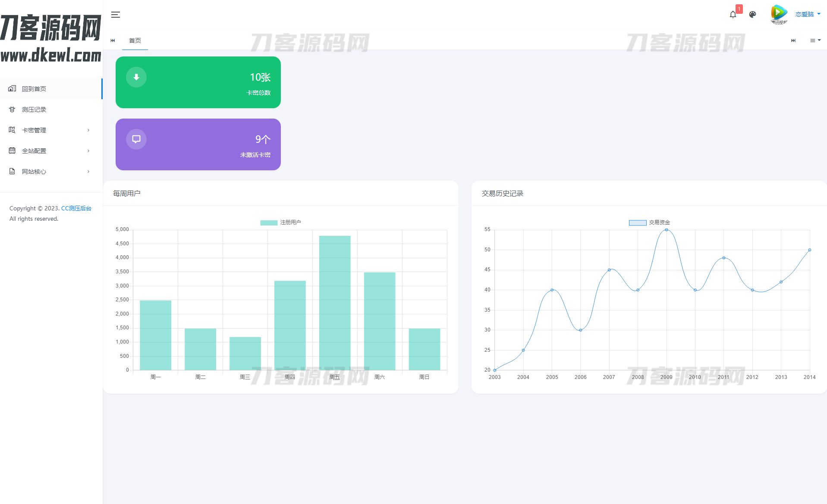Click the user avatar image
Screen dimensions: 827x504
[x=779, y=14]
